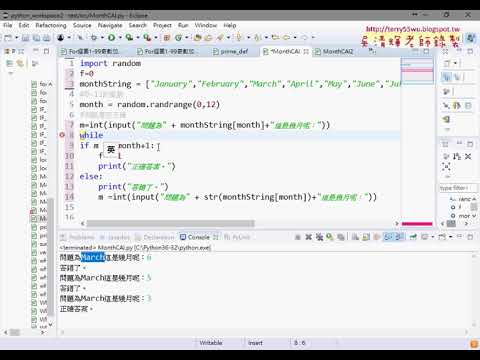Toggle alphabetical sort in Outline panel

pos(457,156)
